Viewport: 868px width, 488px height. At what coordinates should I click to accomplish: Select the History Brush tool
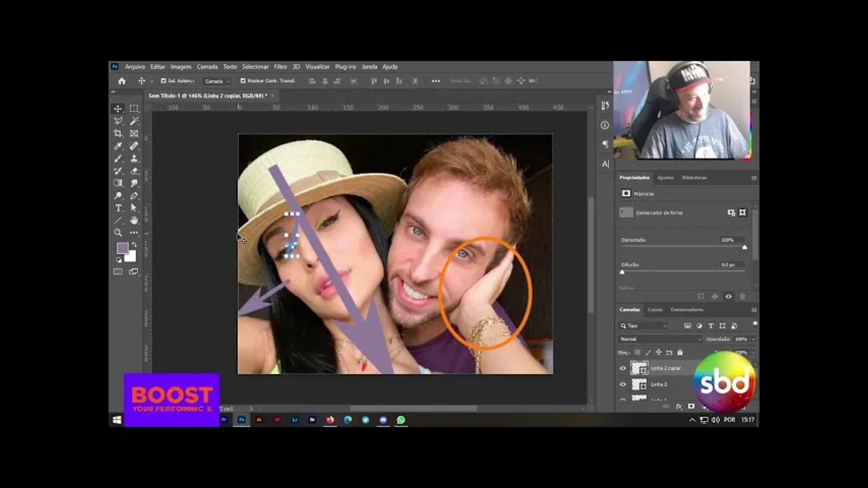click(118, 171)
